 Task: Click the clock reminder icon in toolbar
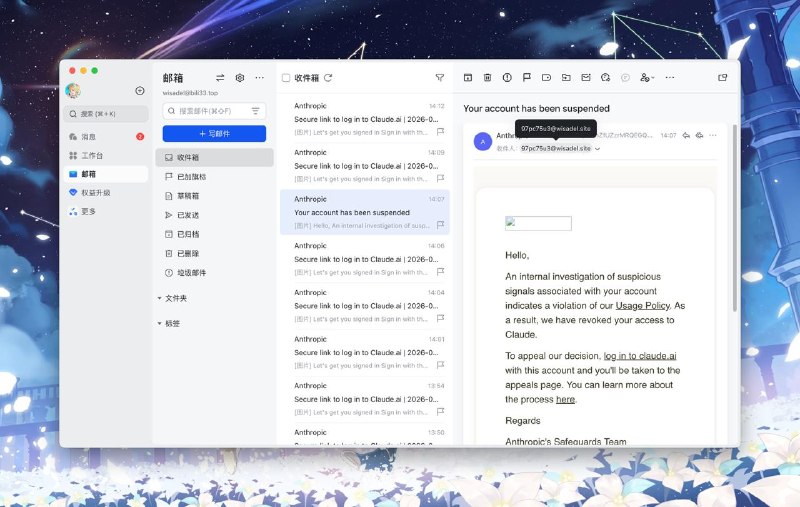click(605, 78)
